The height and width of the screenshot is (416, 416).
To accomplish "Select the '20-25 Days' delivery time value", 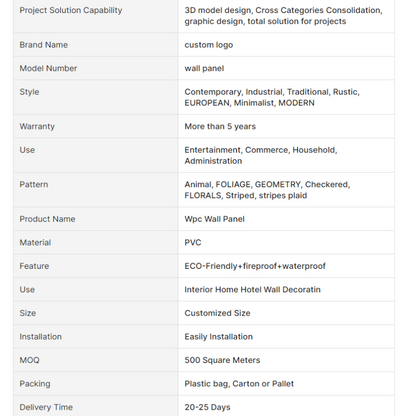I will 207,407.
